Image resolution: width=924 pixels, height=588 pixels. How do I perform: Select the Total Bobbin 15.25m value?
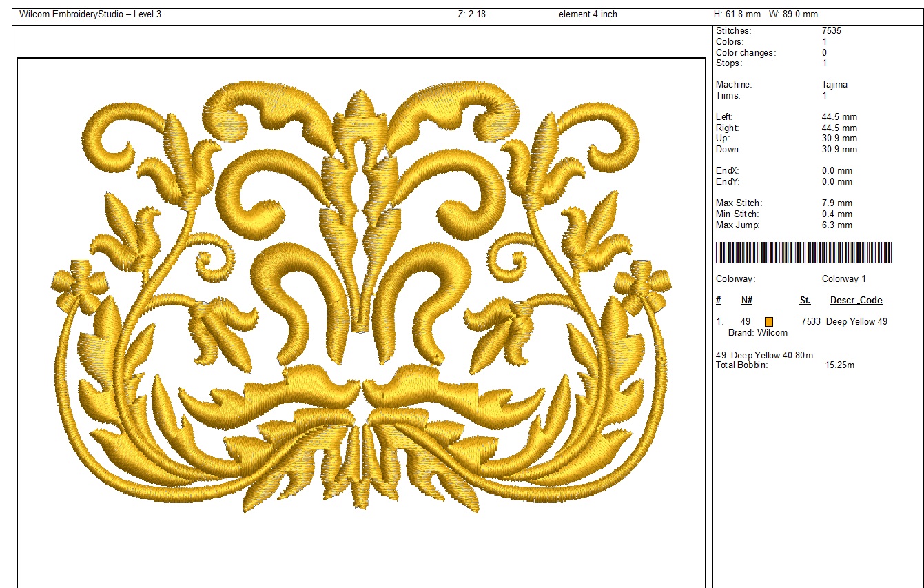click(839, 365)
